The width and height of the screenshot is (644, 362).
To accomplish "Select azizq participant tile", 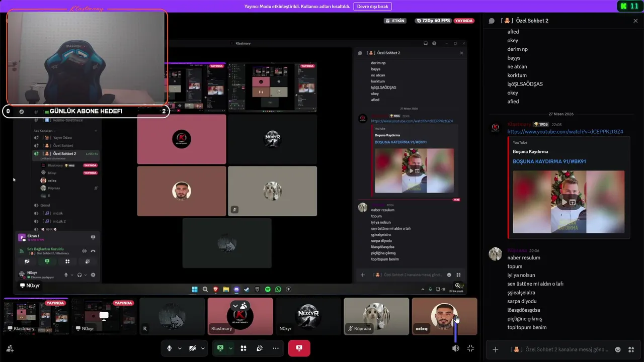I will [x=444, y=316].
